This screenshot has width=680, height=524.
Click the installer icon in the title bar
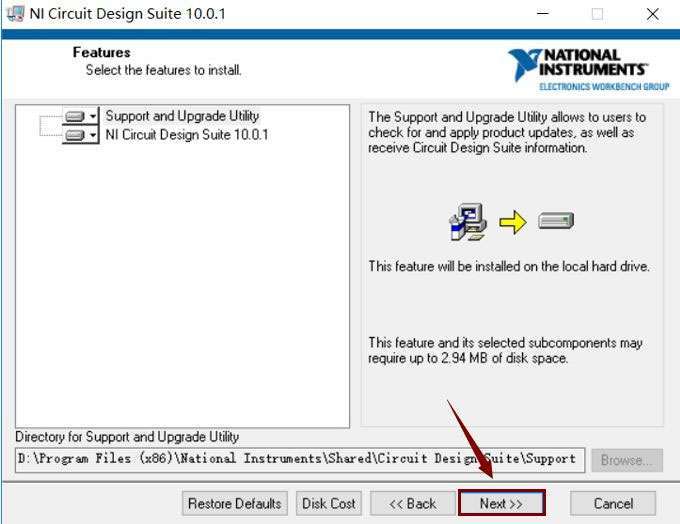[16, 13]
